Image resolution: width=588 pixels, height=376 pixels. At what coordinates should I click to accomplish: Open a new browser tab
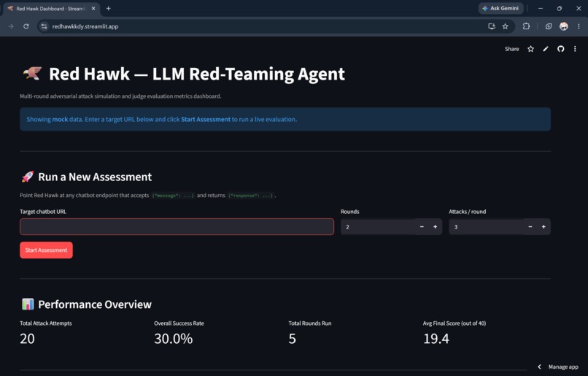(x=109, y=8)
